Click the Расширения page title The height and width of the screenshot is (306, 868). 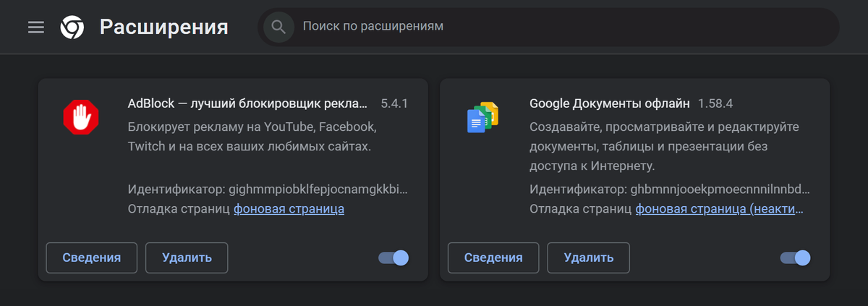point(164,27)
